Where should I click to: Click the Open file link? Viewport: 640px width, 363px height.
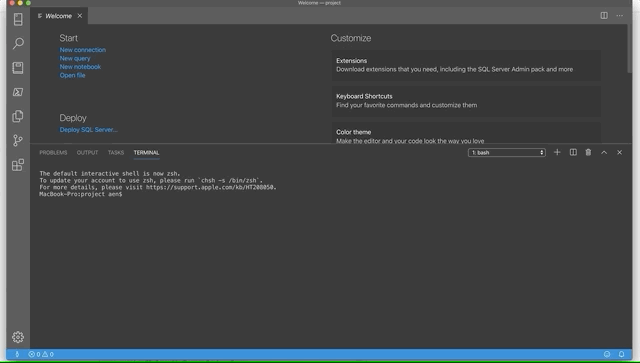pos(72,75)
